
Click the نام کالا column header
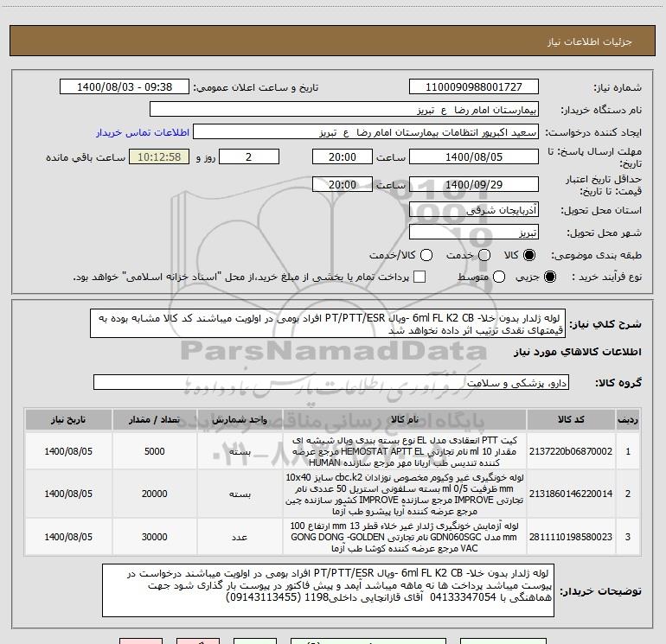(x=405, y=420)
